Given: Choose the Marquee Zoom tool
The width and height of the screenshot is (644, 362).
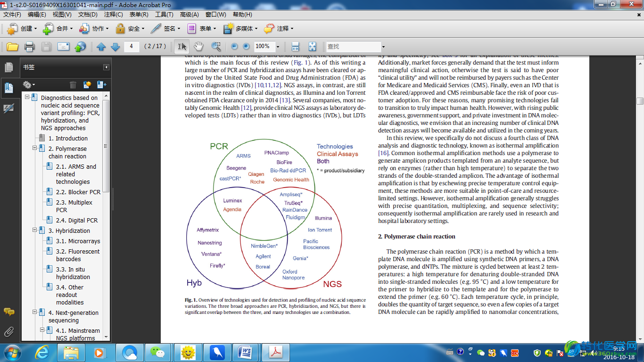Looking at the screenshot, I should click(216, 47).
